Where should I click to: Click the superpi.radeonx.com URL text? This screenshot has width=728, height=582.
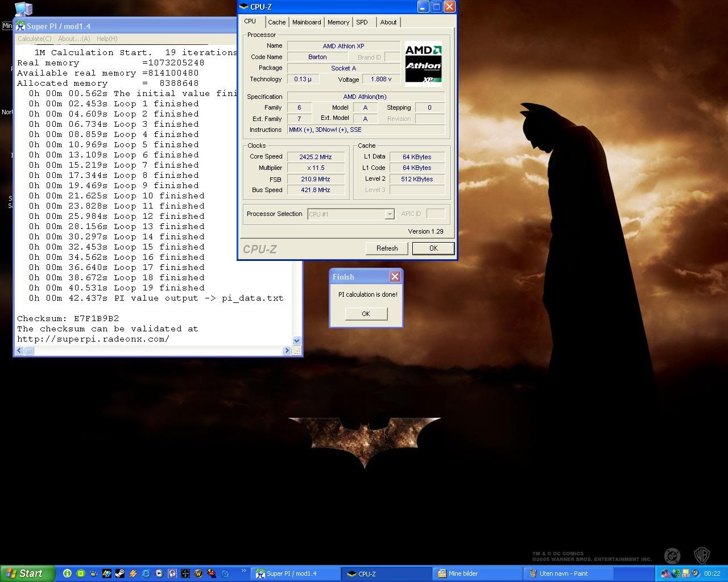(x=93, y=339)
